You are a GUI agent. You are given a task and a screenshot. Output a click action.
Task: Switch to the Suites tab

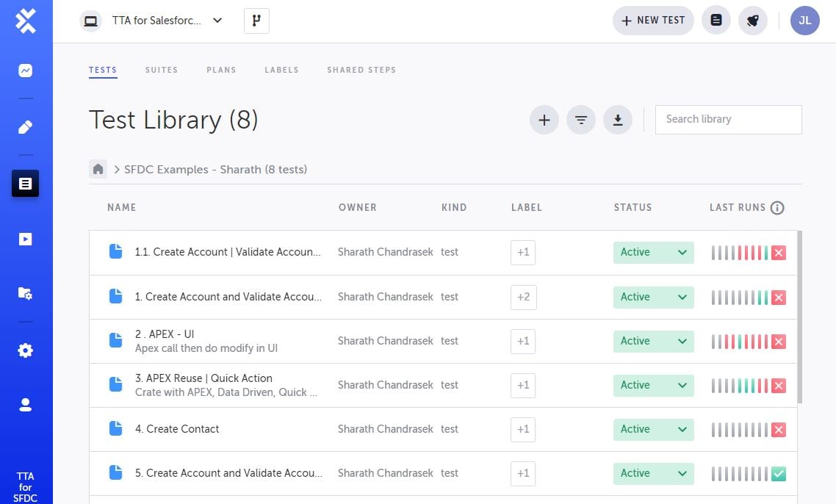(x=162, y=70)
